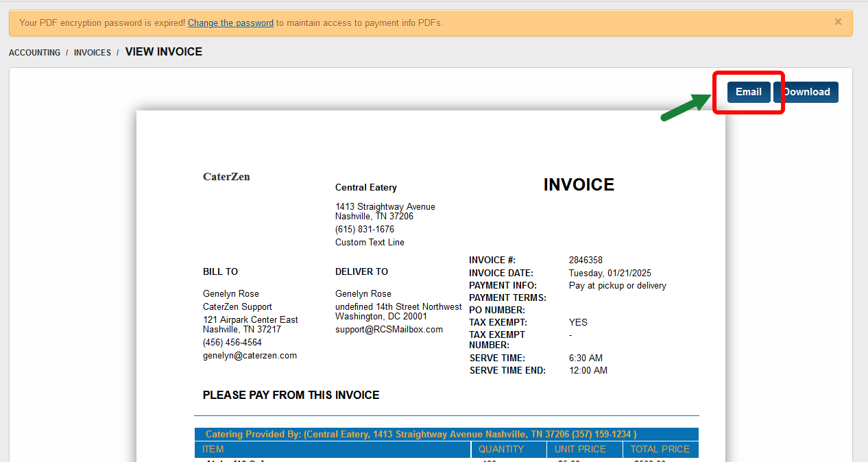The width and height of the screenshot is (868, 462).
Task: Open the Change the password link
Action: click(x=230, y=23)
